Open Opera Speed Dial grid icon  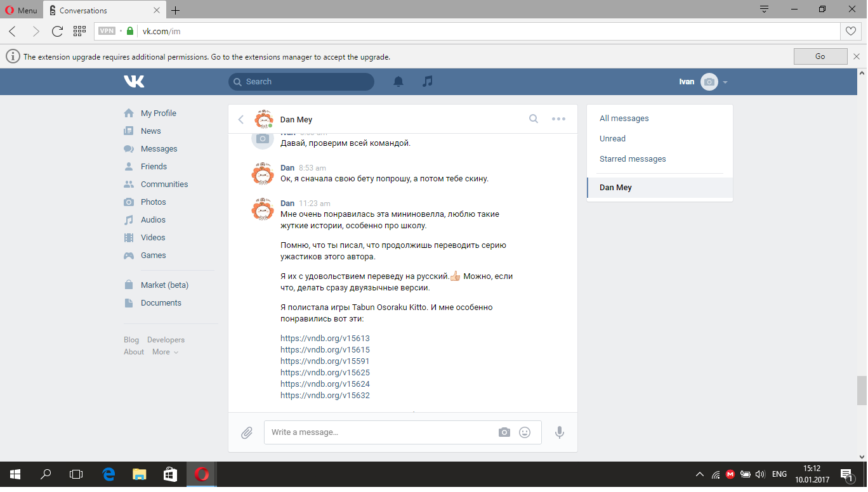[x=79, y=30]
